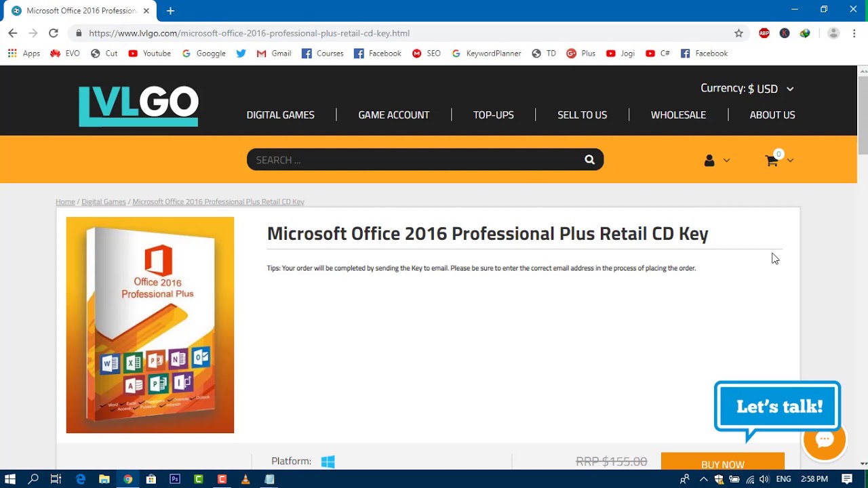Go back with the browser back arrow

(x=12, y=33)
